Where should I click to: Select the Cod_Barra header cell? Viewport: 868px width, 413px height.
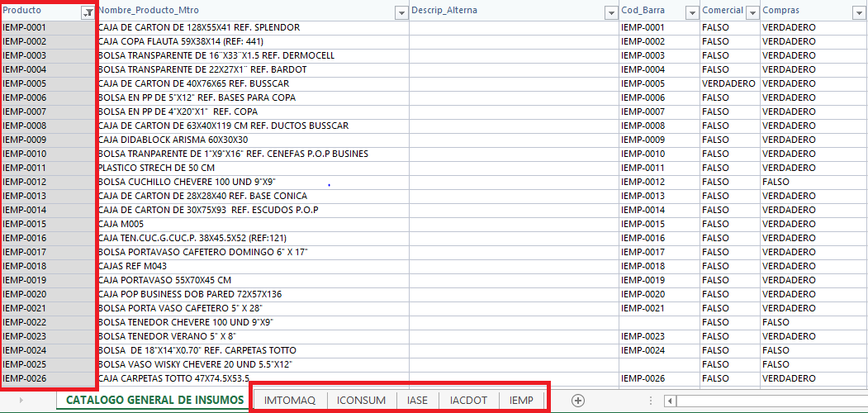[x=659, y=11]
